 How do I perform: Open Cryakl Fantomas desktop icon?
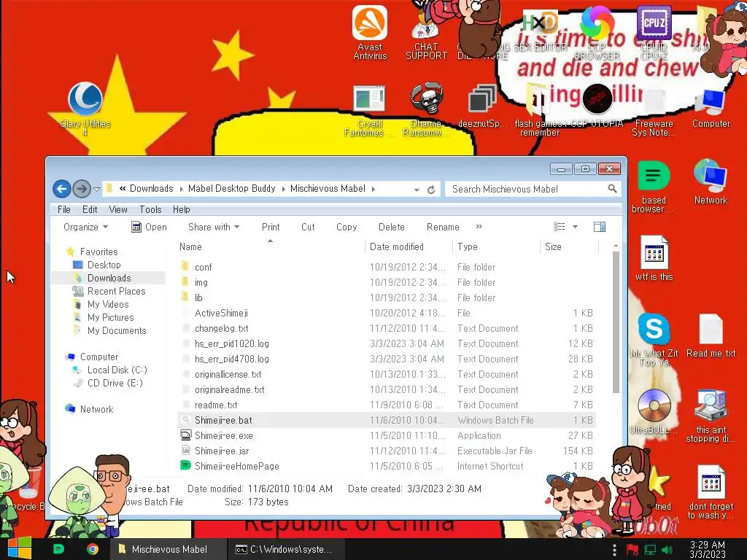click(369, 111)
